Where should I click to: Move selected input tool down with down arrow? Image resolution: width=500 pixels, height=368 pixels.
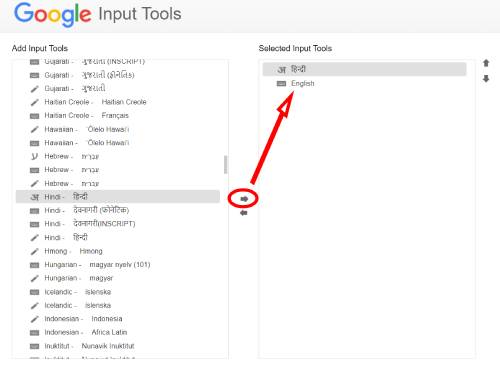pyautogui.click(x=486, y=79)
